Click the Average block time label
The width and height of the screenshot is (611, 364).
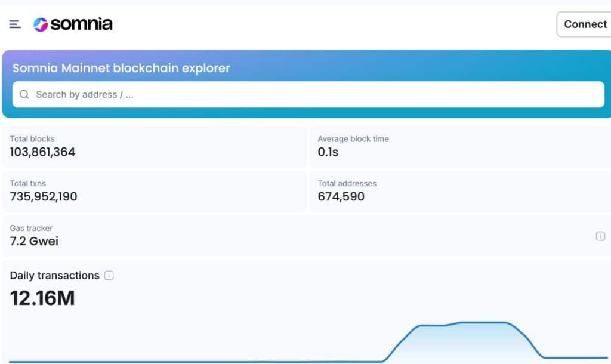(353, 139)
